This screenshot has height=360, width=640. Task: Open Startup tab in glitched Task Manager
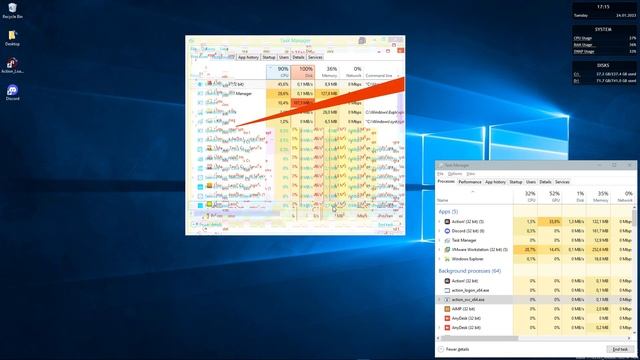pos(269,58)
